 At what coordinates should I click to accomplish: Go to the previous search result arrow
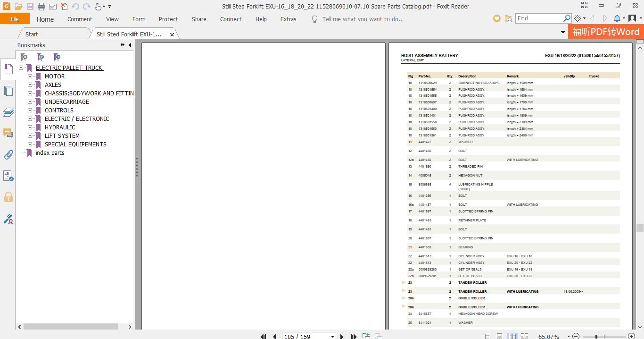pos(593,18)
